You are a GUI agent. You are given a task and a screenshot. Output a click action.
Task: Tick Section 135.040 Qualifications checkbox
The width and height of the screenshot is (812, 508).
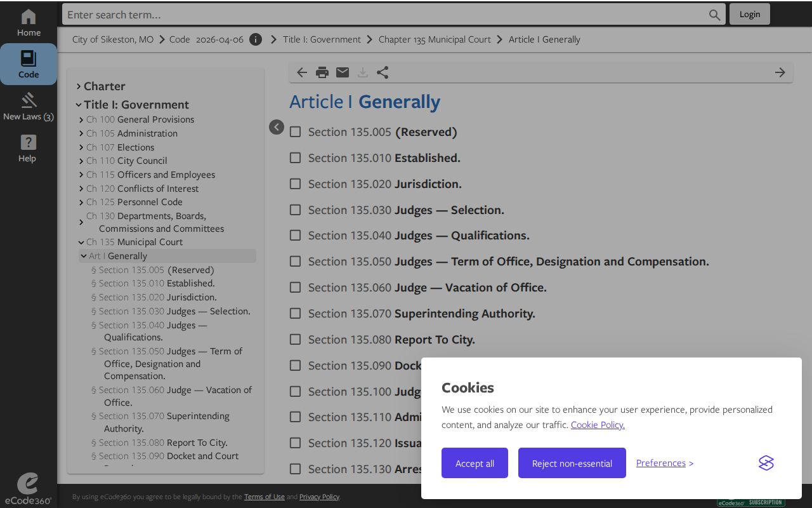pyautogui.click(x=295, y=235)
